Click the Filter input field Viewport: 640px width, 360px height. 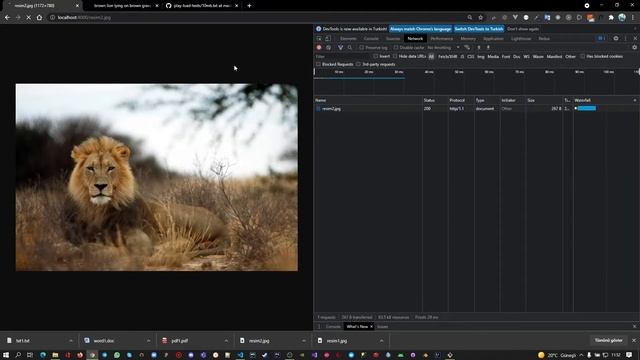pos(342,56)
